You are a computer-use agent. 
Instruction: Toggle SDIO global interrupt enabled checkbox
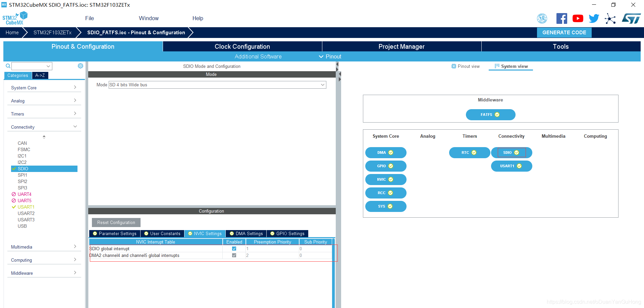coord(234,249)
